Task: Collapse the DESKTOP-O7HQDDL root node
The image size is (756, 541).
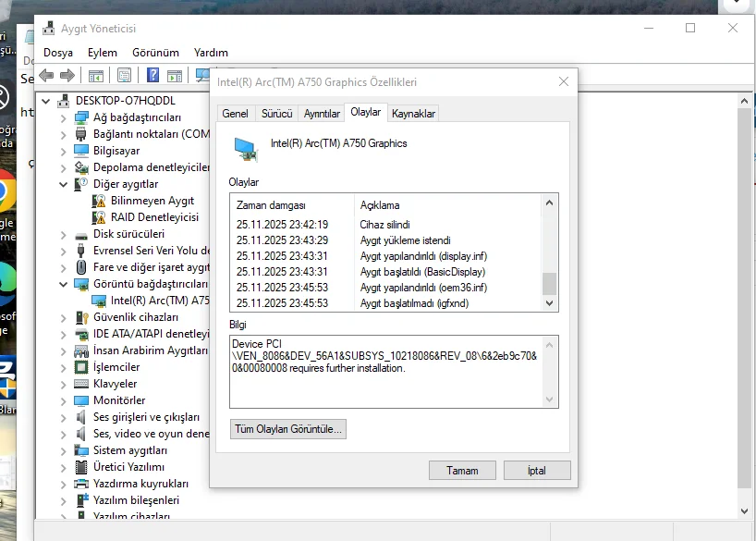Action: (x=46, y=101)
